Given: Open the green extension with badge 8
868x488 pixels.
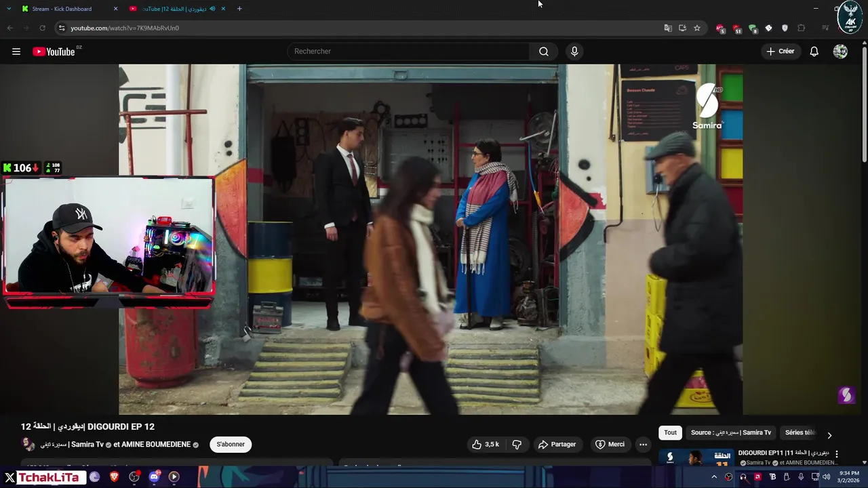Looking at the screenshot, I should tap(753, 28).
